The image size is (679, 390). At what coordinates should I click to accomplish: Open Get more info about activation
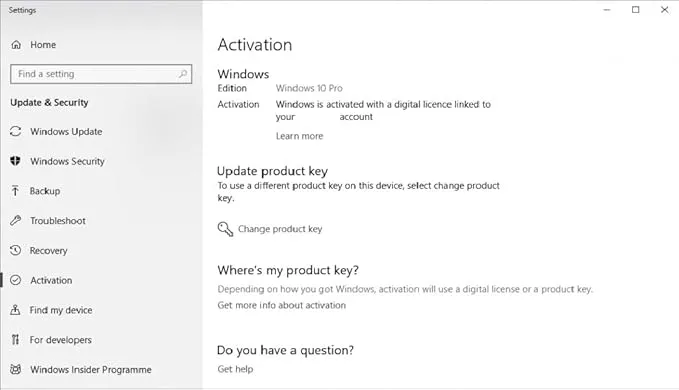coord(281,305)
